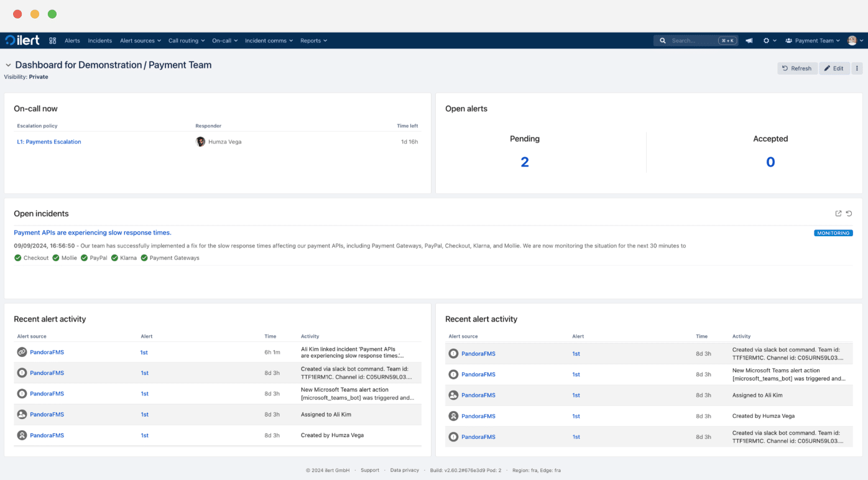
Task: Click the three-dot more options button
Action: click(857, 68)
